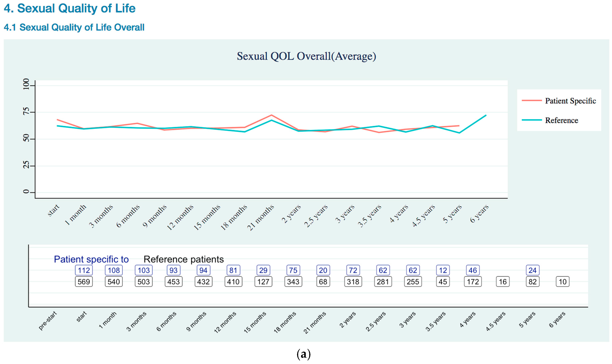Image resolution: width=612 pixels, height=364 pixels.
Task: Click the 569 reference count box
Action: [84, 282]
